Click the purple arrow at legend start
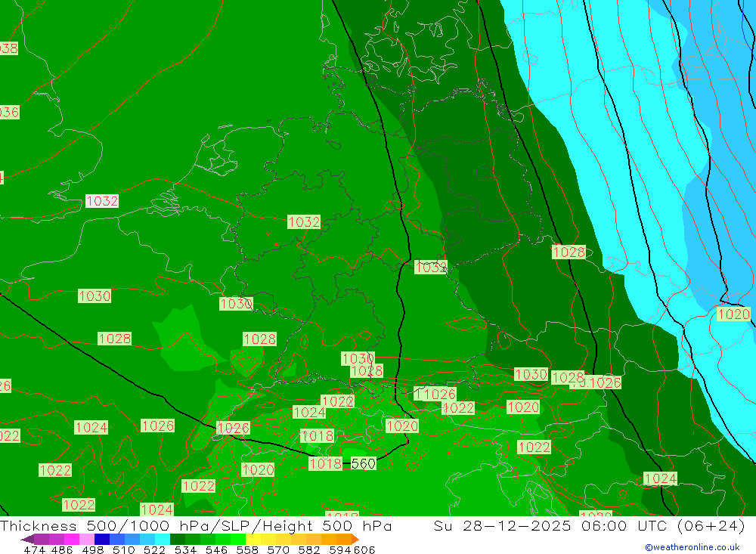Screen dimensions: 756x554 (27, 540)
